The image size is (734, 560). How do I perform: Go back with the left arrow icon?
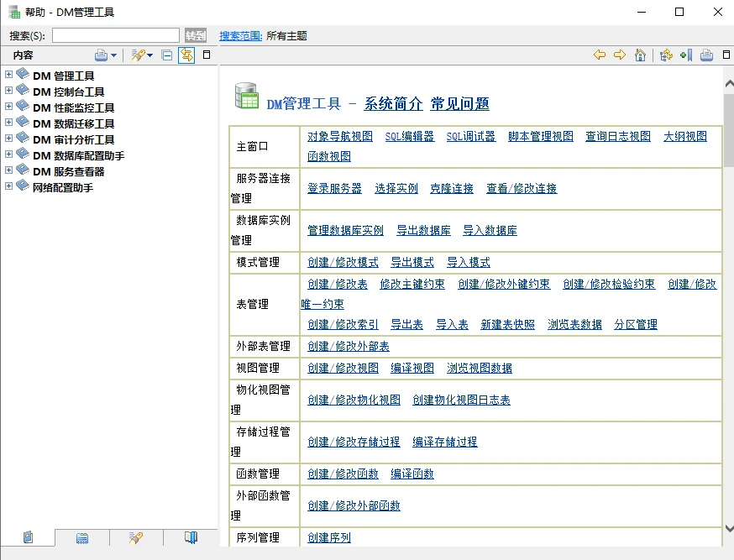tap(599, 55)
